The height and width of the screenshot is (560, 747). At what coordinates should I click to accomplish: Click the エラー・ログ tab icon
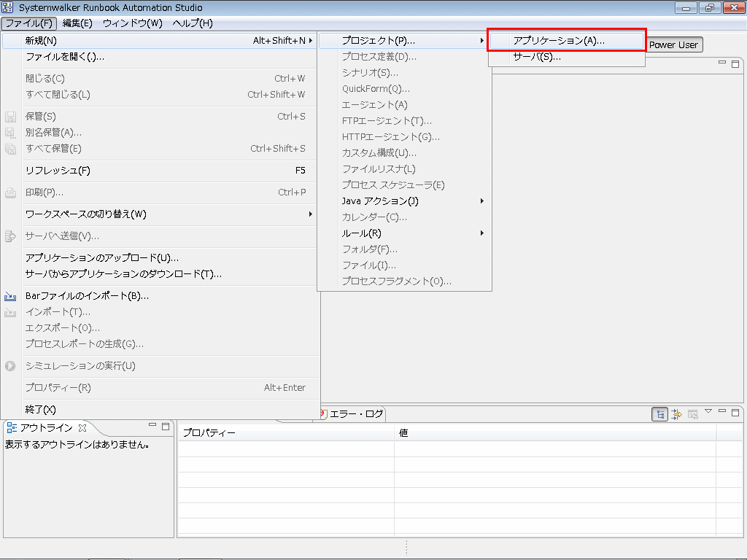[323, 414]
